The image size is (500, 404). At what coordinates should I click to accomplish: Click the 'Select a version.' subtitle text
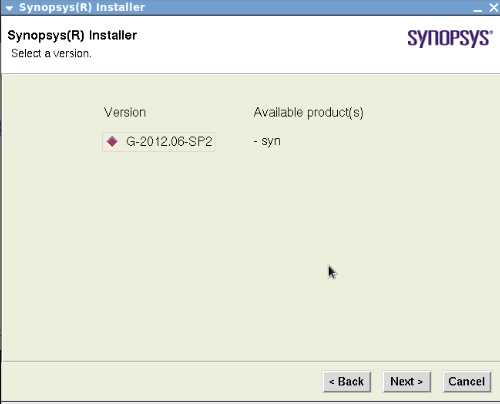51,53
